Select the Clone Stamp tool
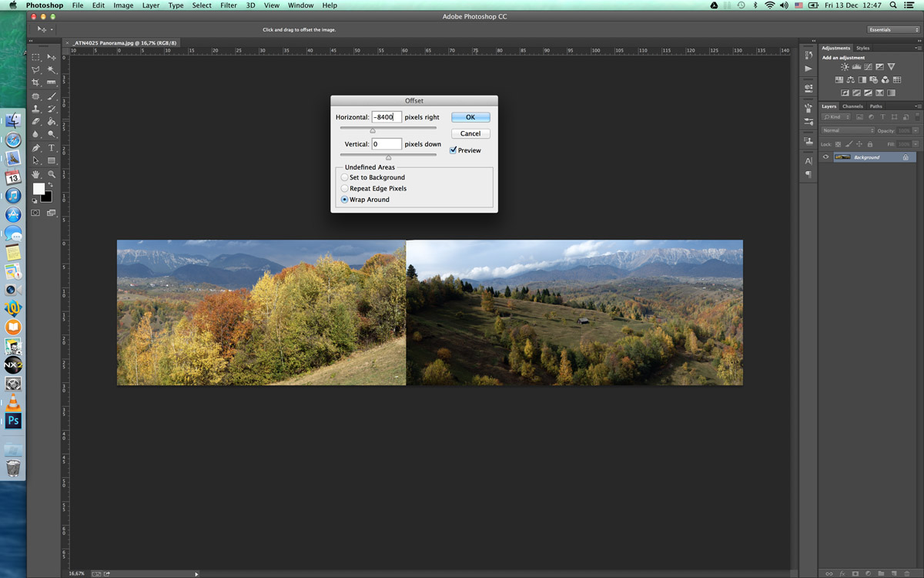The height and width of the screenshot is (578, 924). (35, 109)
